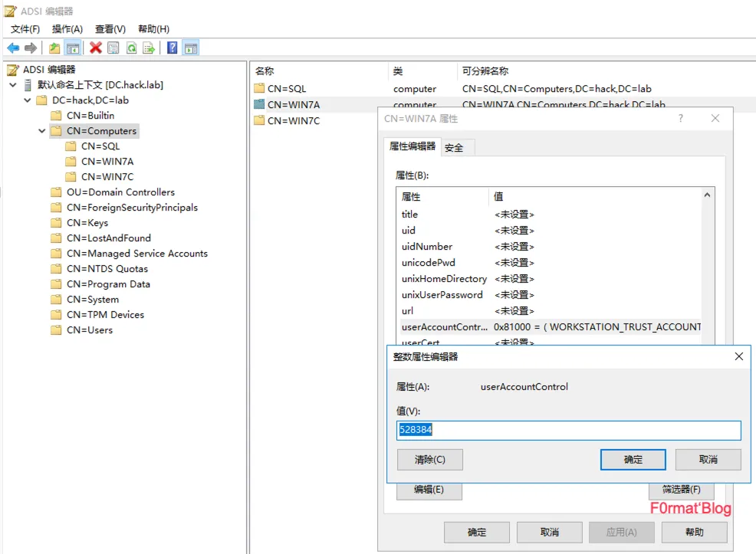
Task: Click the Refresh toolbar icon
Action: [x=131, y=48]
